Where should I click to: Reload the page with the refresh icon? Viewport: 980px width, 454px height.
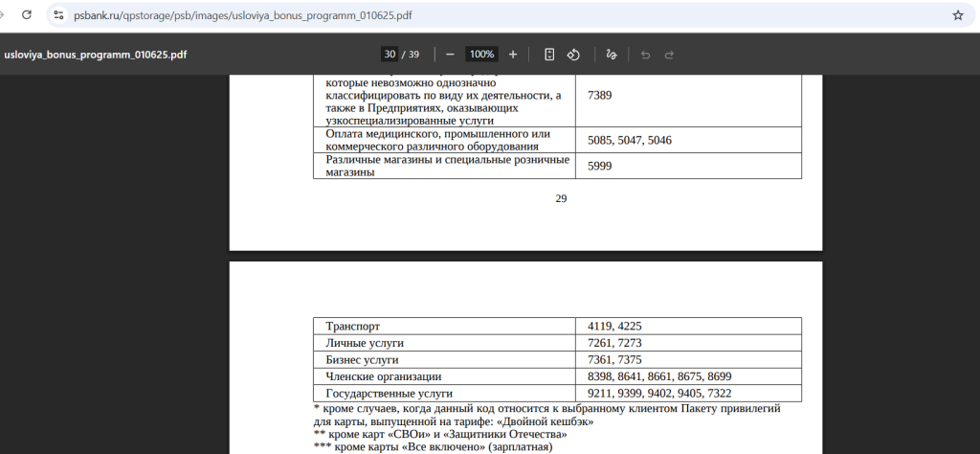pyautogui.click(x=27, y=15)
